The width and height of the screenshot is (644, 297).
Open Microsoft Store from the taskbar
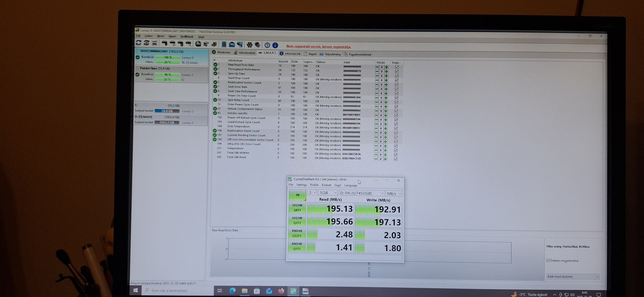click(257, 291)
